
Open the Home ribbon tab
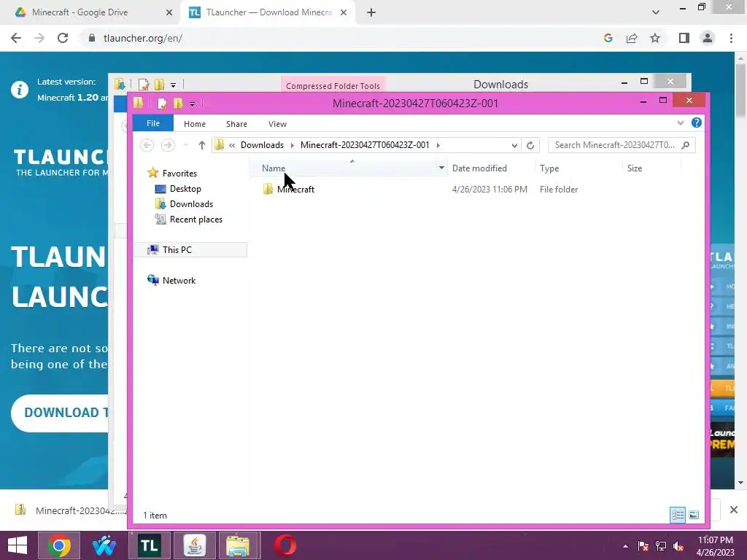194,124
